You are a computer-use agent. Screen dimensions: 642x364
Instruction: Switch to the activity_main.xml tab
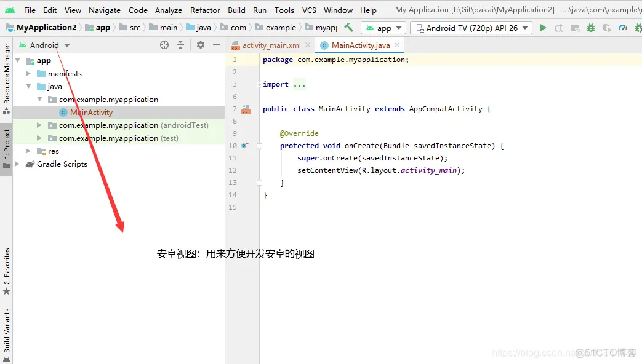click(271, 45)
